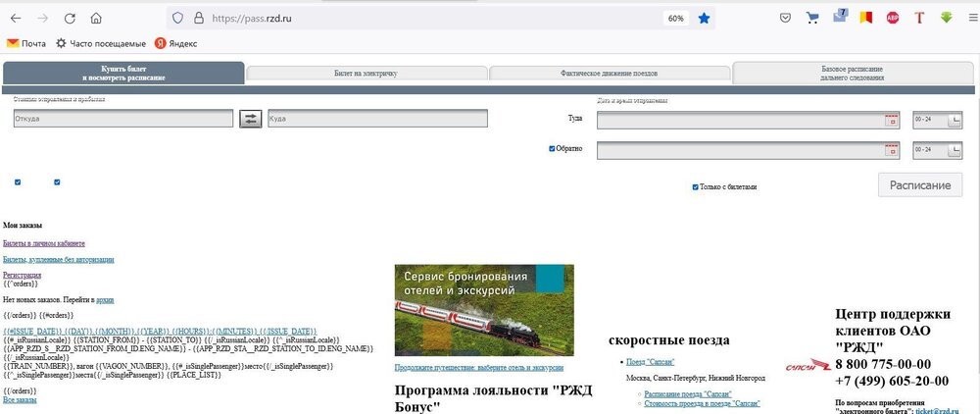This screenshot has width=980, height=414.
Task: Click the ISSUE_DATE template link
Action: click(160, 331)
